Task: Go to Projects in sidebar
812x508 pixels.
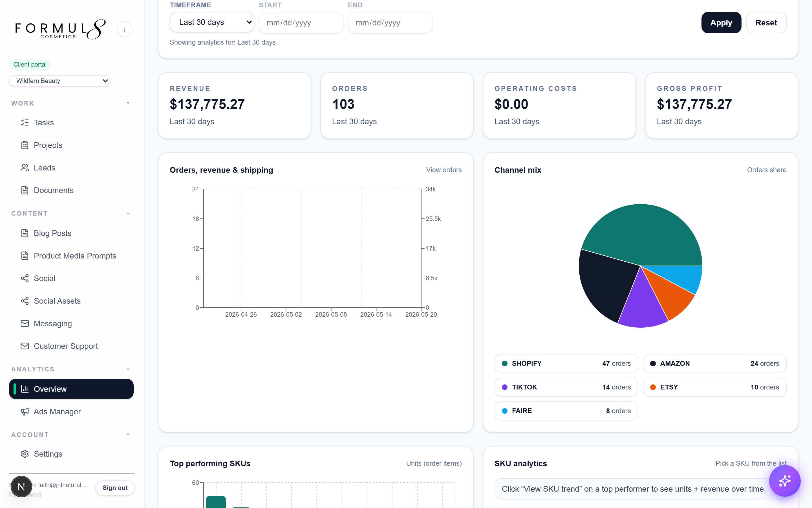Action: 71,145
